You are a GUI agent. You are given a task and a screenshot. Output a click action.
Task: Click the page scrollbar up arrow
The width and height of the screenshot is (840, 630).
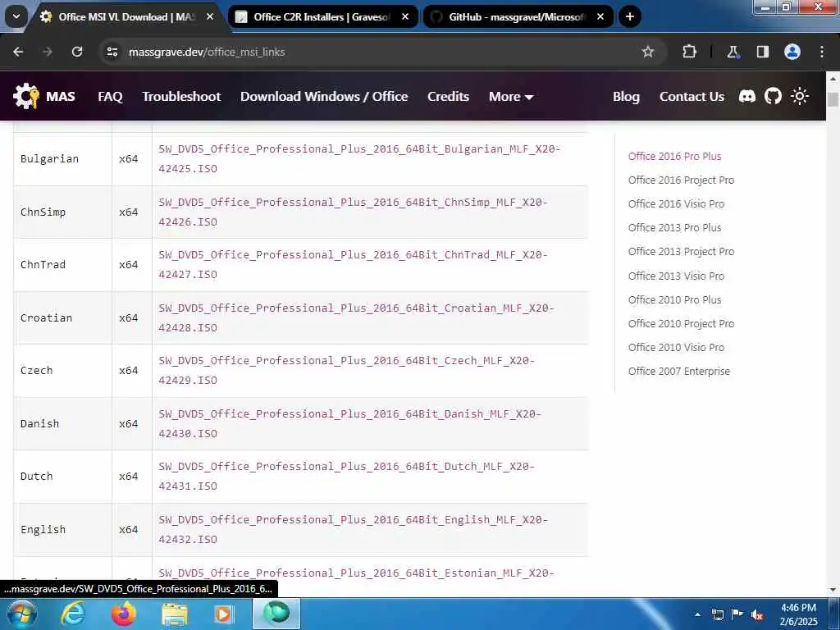tap(833, 78)
